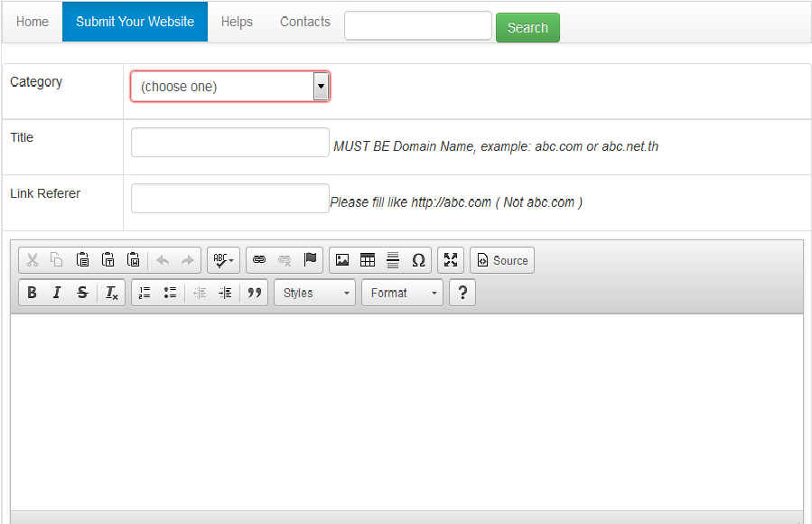Toggle Block Quote formatting
Viewport: 812px width, 524px height.
click(255, 293)
